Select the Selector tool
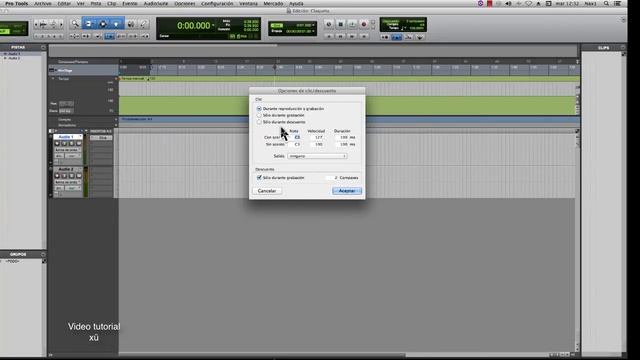640x360 pixels. (x=103, y=24)
